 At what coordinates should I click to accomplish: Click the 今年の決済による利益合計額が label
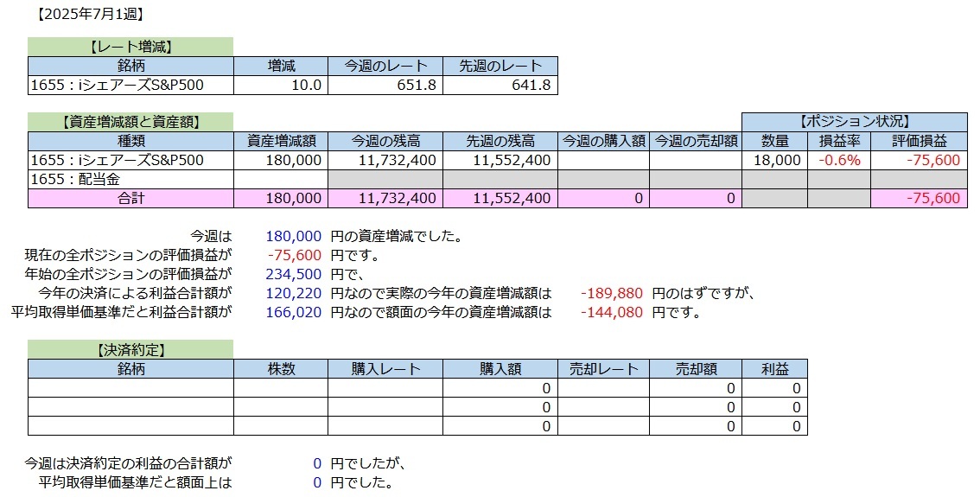coord(134,292)
